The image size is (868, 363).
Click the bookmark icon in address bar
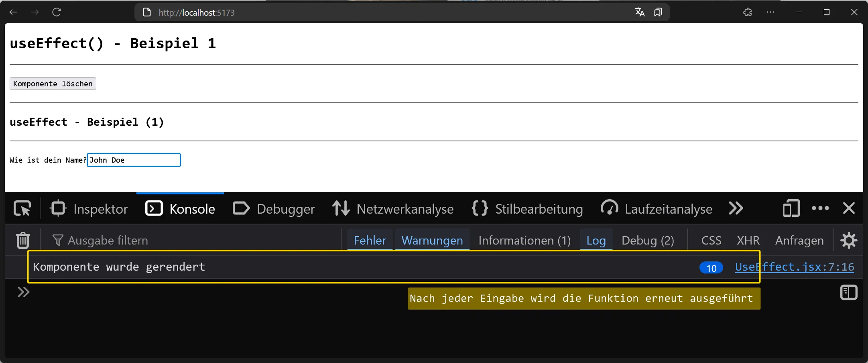(x=658, y=12)
